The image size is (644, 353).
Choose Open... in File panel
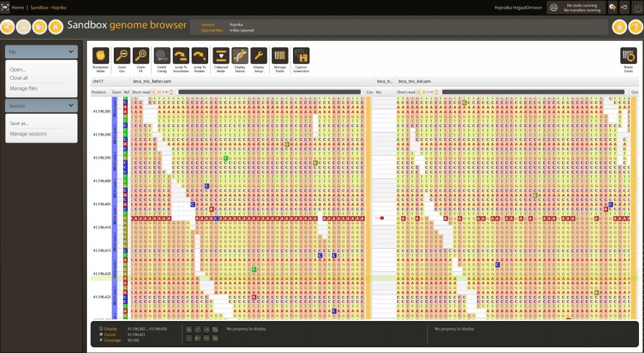(x=18, y=70)
